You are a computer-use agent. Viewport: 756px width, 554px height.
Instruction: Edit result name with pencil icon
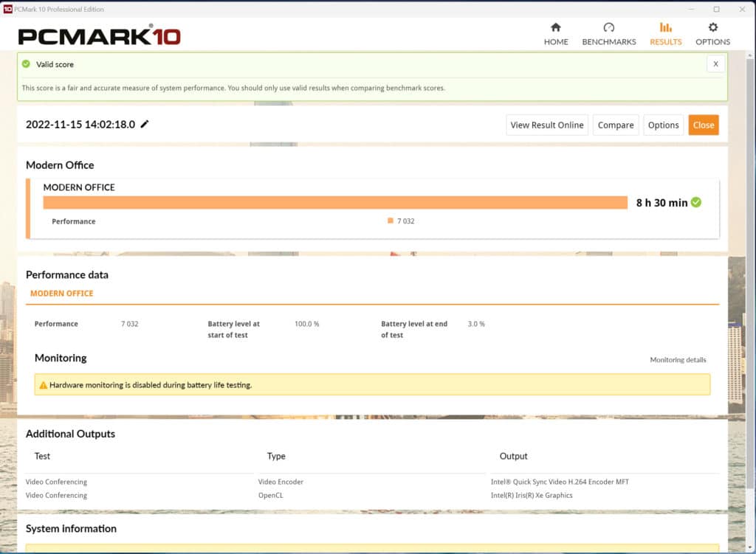coord(145,124)
